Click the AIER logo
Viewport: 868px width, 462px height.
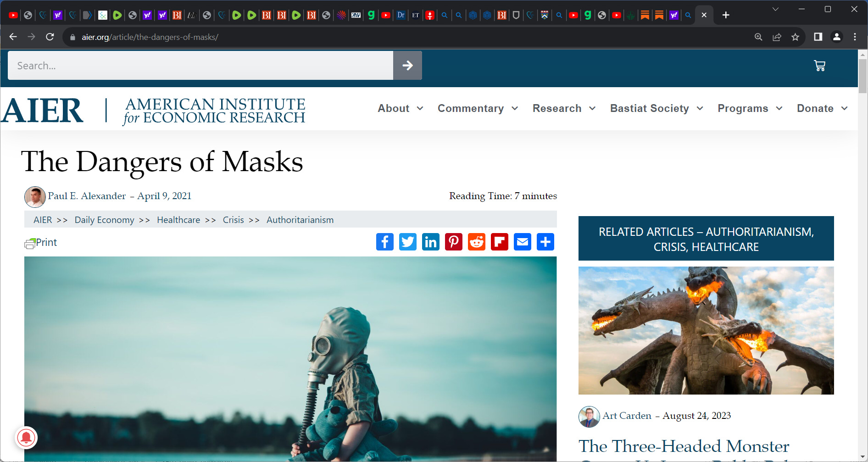tap(153, 111)
